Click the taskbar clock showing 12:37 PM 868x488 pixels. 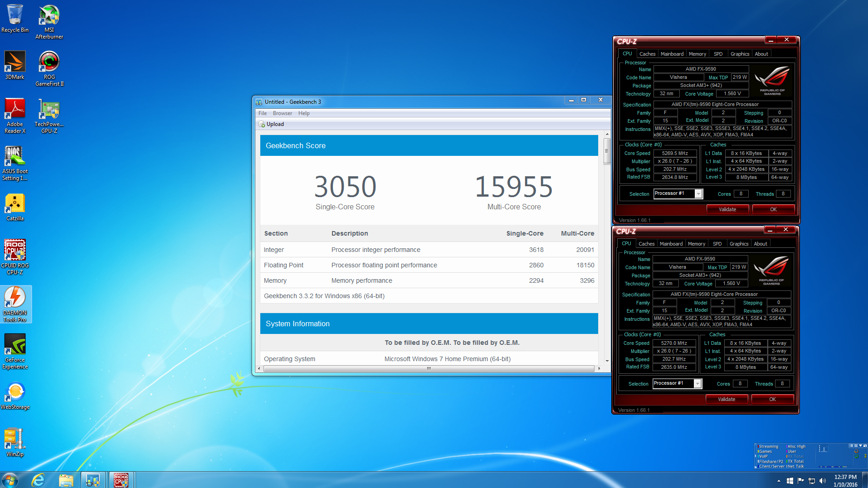tap(845, 481)
